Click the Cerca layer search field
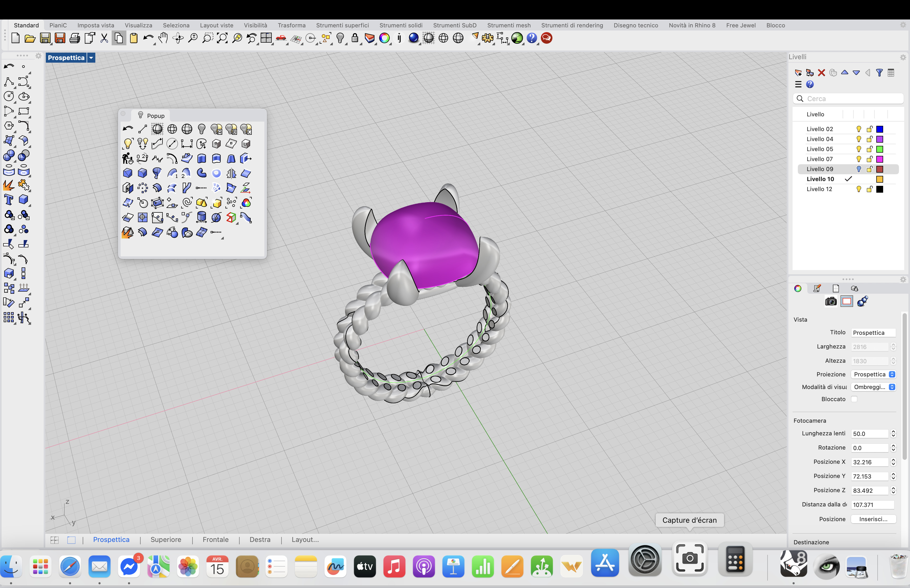Image resolution: width=910 pixels, height=588 pixels. 848,98
